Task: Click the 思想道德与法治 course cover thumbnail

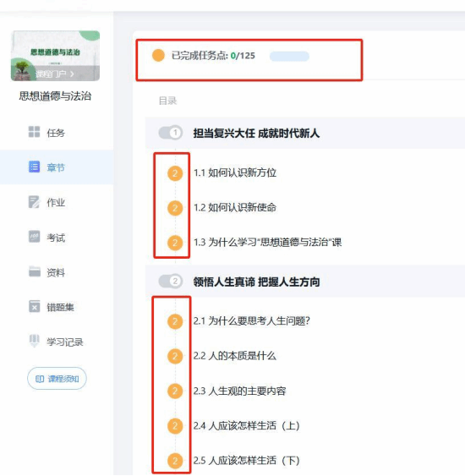Action: pos(55,56)
